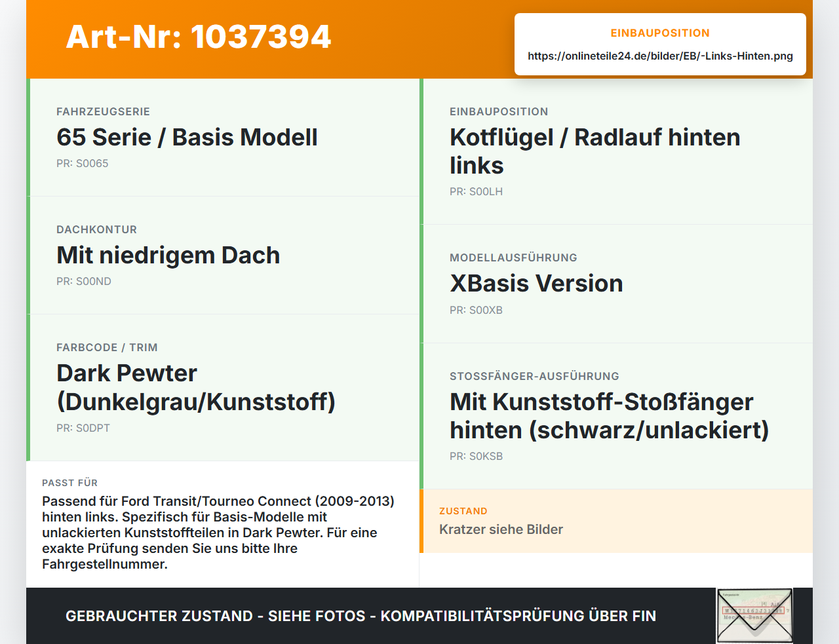Select the Dark Pewter color trim entry
839x644 pixels.
(x=224, y=388)
